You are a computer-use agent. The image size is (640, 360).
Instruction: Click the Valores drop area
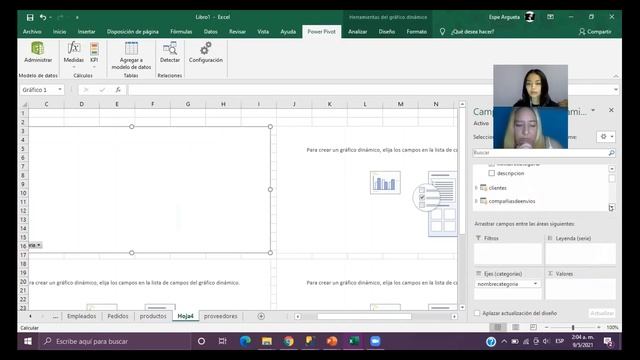pos(580,289)
